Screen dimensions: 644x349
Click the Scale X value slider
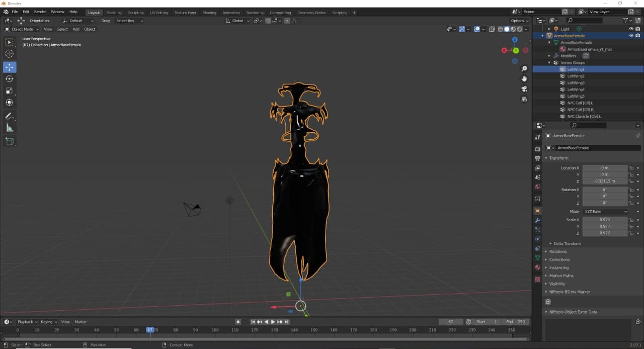(605, 220)
